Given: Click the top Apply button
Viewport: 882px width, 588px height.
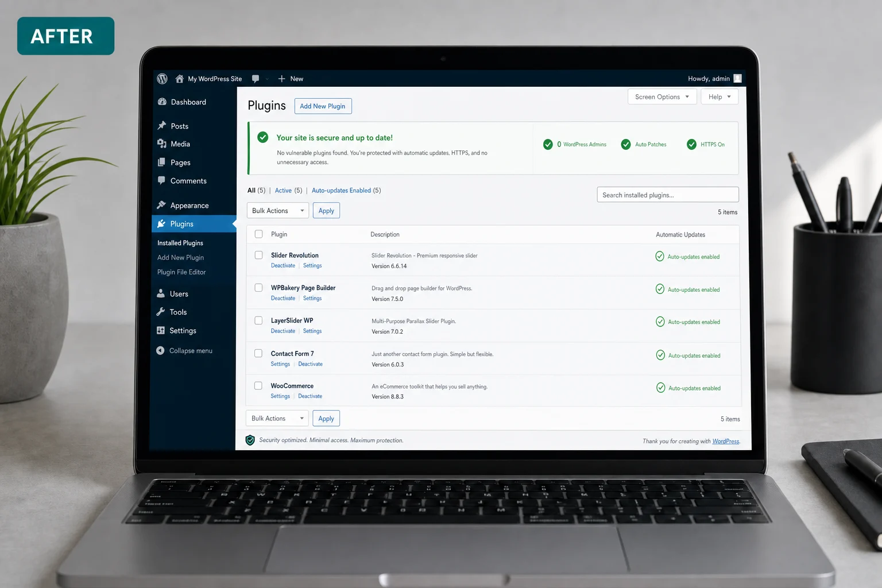Looking at the screenshot, I should 326,211.
